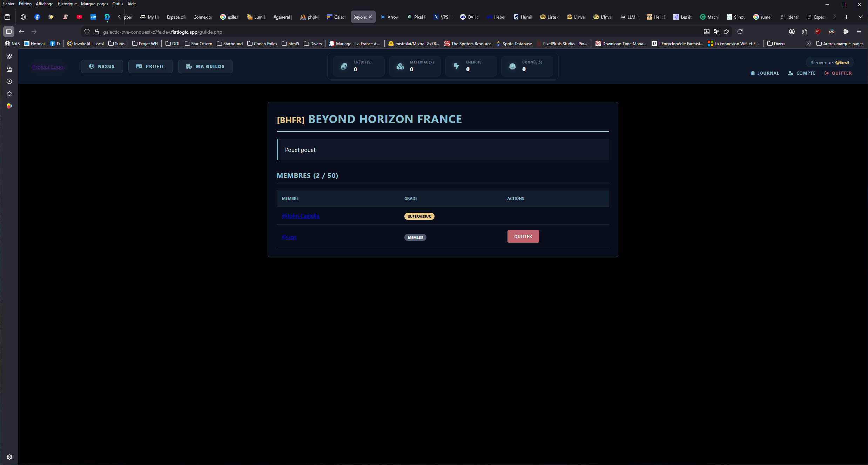Open the Historique menu

tap(67, 4)
